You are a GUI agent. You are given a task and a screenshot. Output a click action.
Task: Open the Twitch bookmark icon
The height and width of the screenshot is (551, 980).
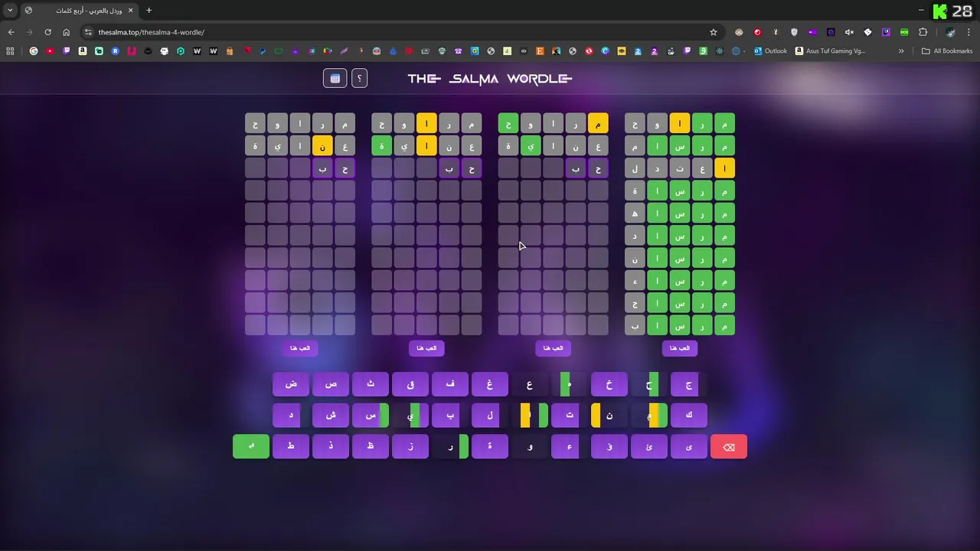[67, 51]
